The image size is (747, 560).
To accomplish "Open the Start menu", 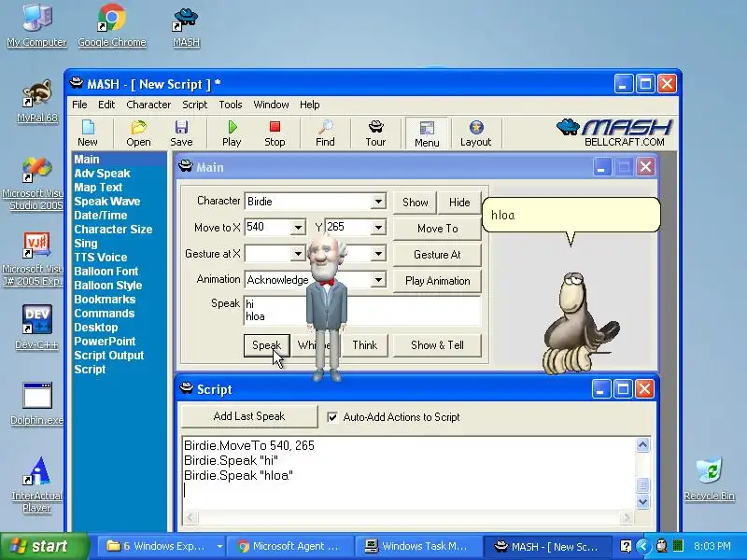I will tap(44, 546).
